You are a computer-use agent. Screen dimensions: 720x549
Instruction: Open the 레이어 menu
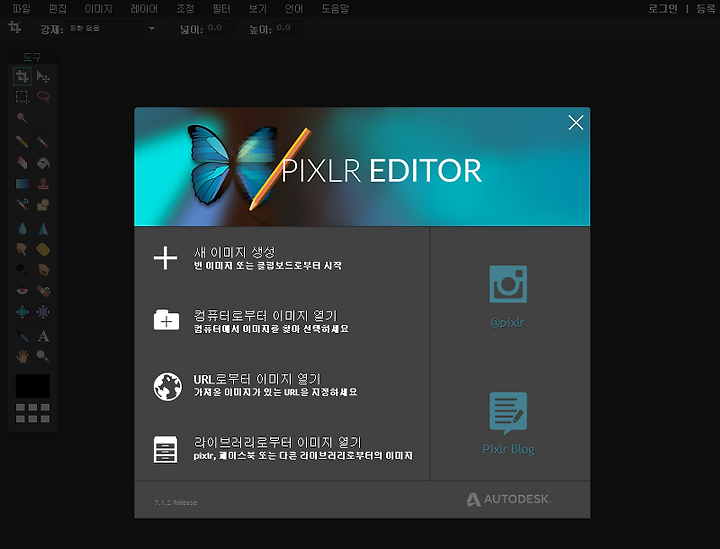pos(144,9)
